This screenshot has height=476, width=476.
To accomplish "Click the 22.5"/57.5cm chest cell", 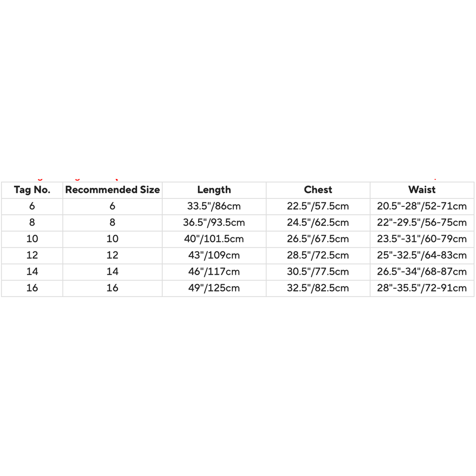I will click(x=318, y=206).
